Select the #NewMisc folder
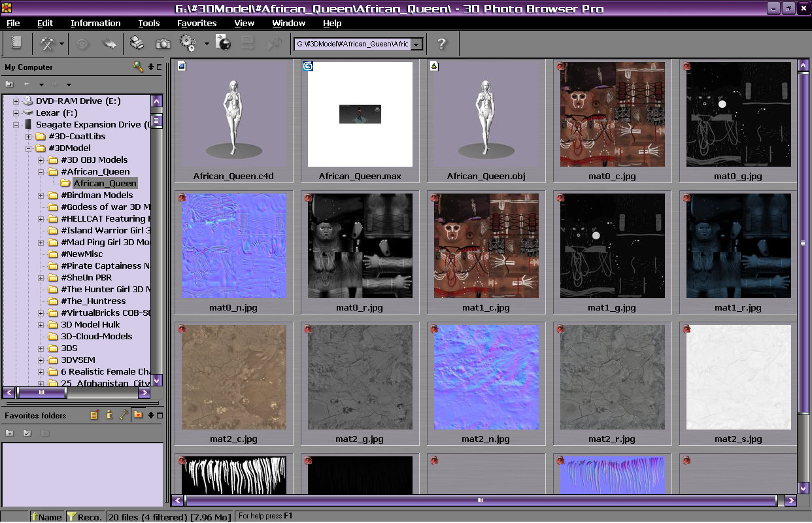812x523 pixels. 82,254
